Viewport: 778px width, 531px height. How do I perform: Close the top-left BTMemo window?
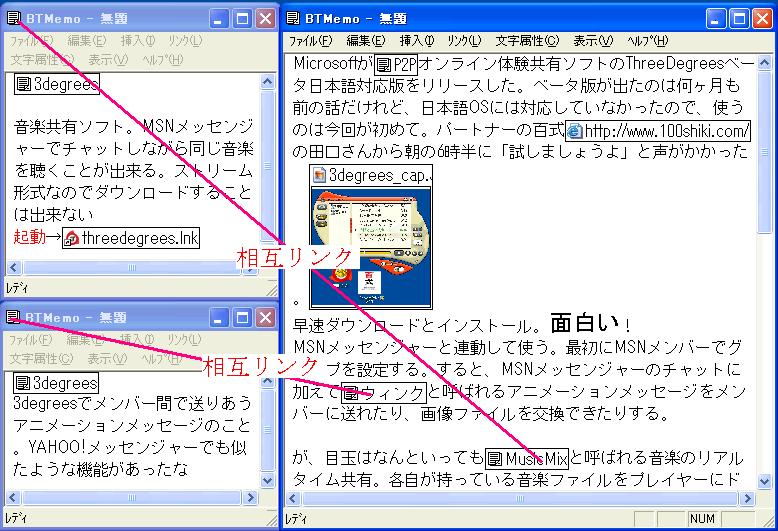point(266,19)
